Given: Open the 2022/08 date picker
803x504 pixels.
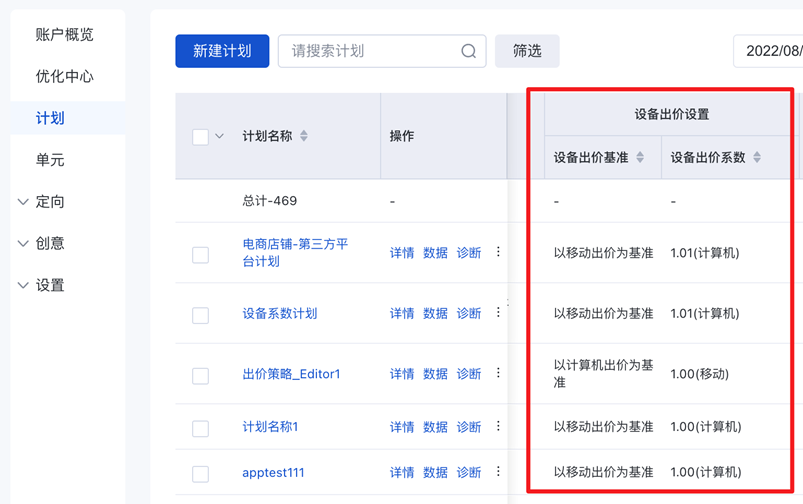Looking at the screenshot, I should click(772, 52).
